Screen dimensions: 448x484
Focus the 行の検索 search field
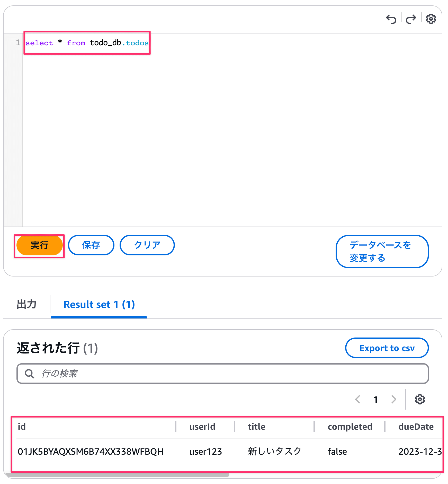coord(223,374)
